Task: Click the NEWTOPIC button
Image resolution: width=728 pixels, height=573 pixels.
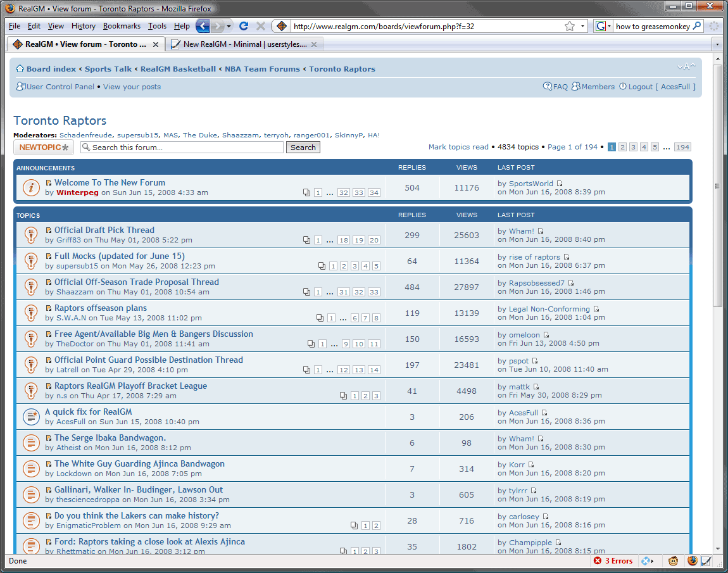Action: coord(44,147)
